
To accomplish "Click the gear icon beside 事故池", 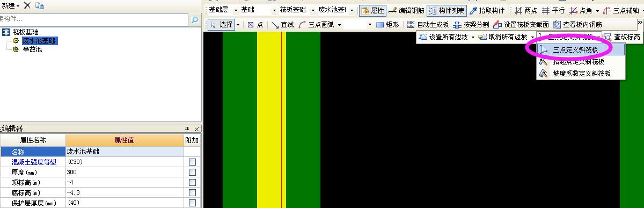I will 16,49.
